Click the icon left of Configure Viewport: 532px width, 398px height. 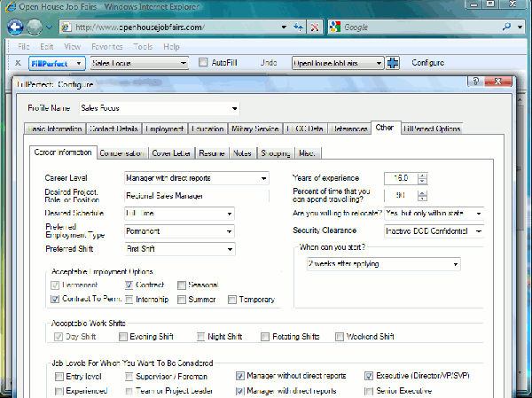(394, 63)
